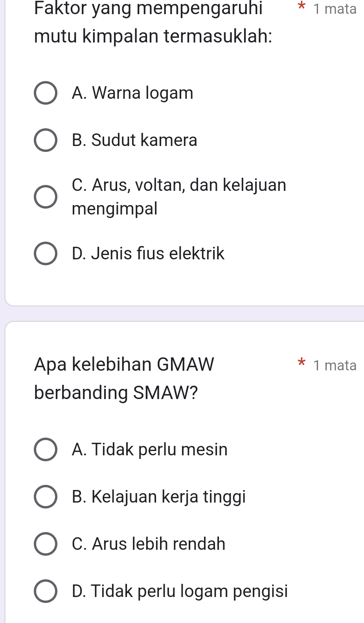The width and height of the screenshot is (364, 623).
Task: Click the 'B. Sudut kamera' label text
Action: [134, 140]
